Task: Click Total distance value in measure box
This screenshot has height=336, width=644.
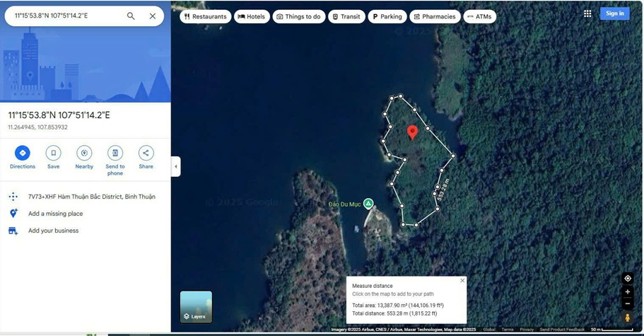Action: [412, 313]
